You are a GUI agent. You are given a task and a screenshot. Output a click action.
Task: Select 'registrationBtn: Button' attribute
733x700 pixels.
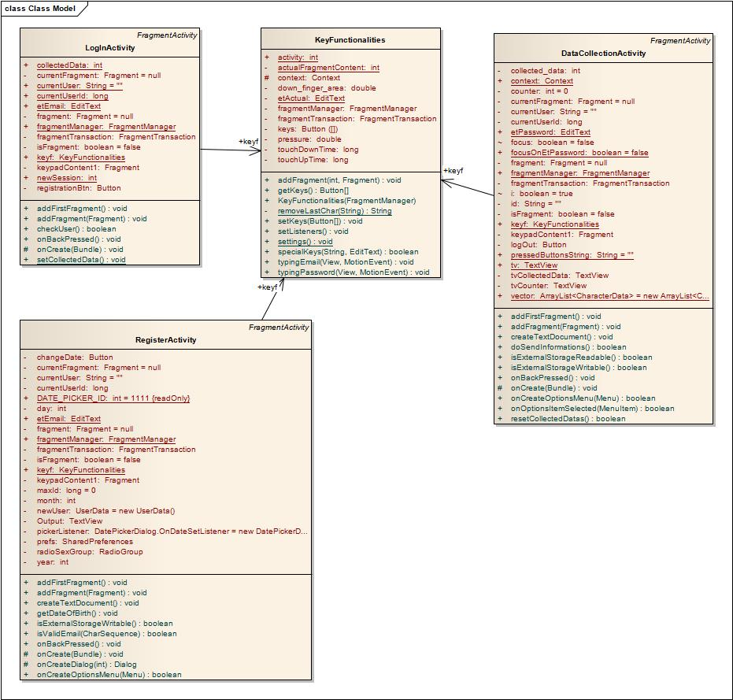79,188
